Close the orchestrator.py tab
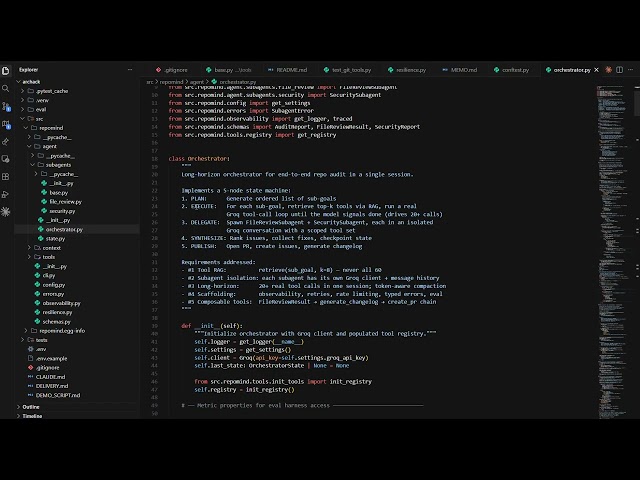 coord(596,70)
